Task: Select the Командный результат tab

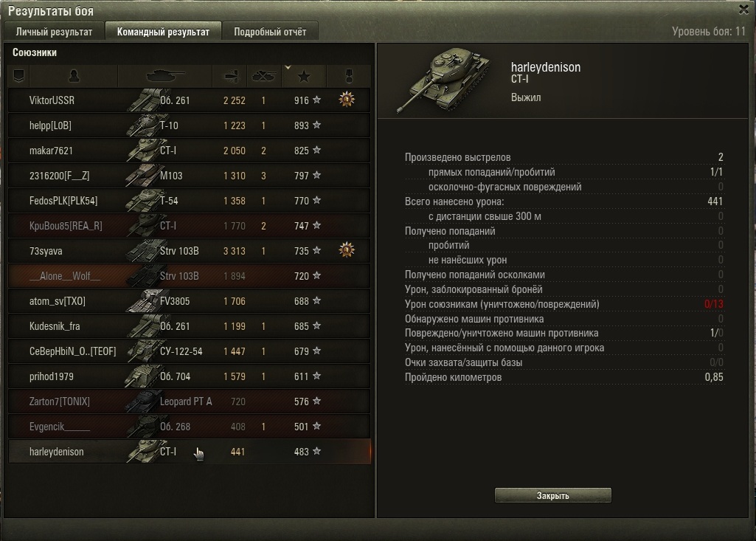Action: coord(163,32)
